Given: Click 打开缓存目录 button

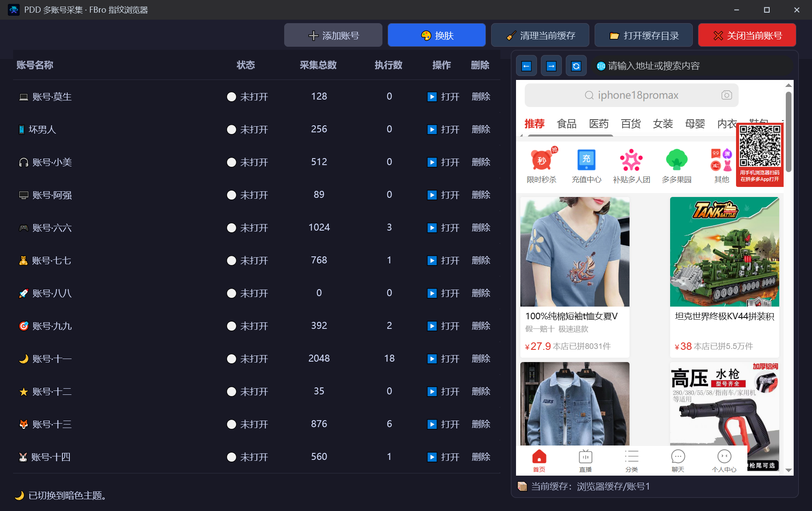Looking at the screenshot, I should point(643,35).
